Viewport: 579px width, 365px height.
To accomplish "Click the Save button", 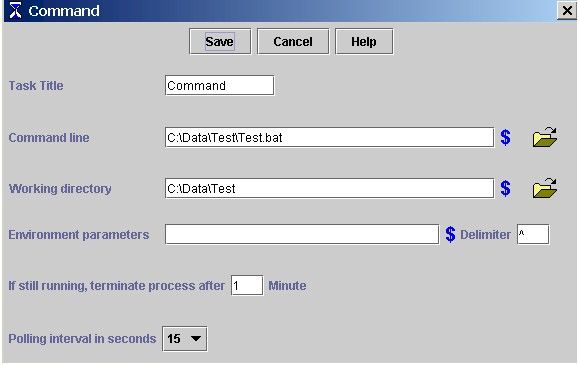I will [220, 41].
